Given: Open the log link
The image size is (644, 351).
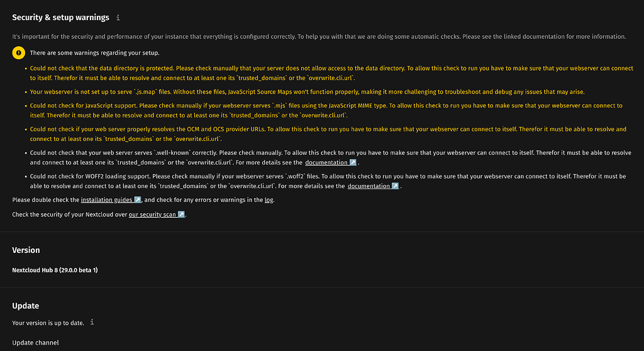Looking at the screenshot, I should [269, 200].
